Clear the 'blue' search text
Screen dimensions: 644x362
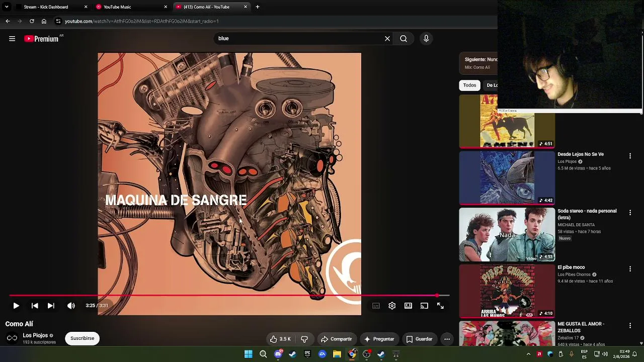pyautogui.click(x=387, y=39)
